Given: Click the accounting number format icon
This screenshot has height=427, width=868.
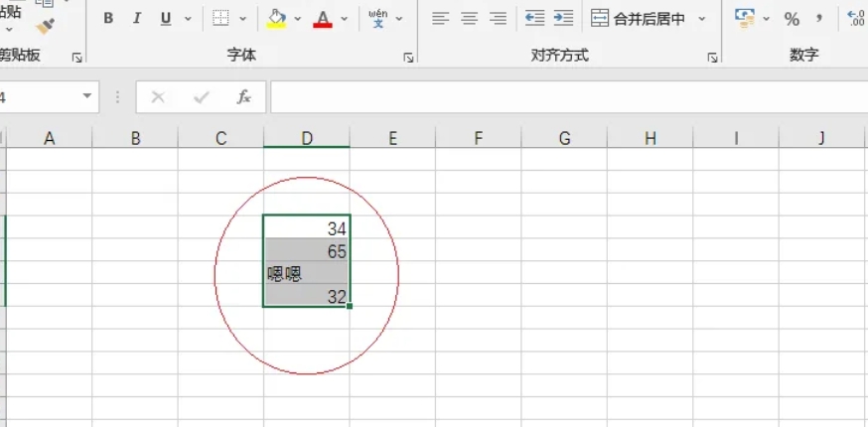Looking at the screenshot, I should click(745, 18).
